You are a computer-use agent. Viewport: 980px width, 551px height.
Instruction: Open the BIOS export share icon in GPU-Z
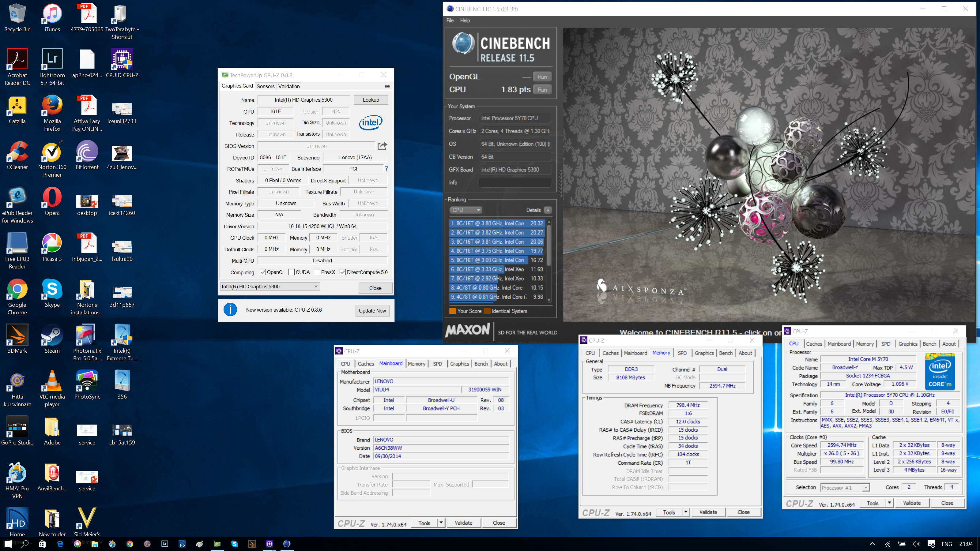click(x=382, y=146)
